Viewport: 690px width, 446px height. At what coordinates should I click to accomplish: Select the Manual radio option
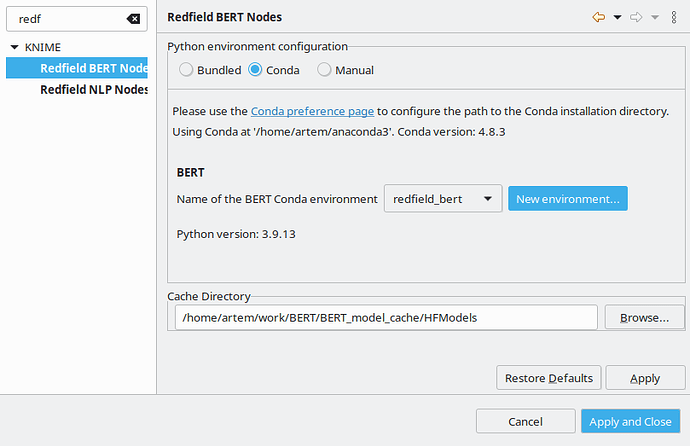point(345,70)
